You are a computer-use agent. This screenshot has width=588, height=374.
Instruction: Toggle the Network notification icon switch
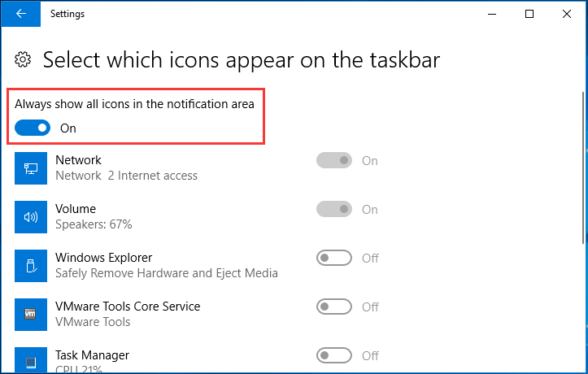click(x=334, y=161)
